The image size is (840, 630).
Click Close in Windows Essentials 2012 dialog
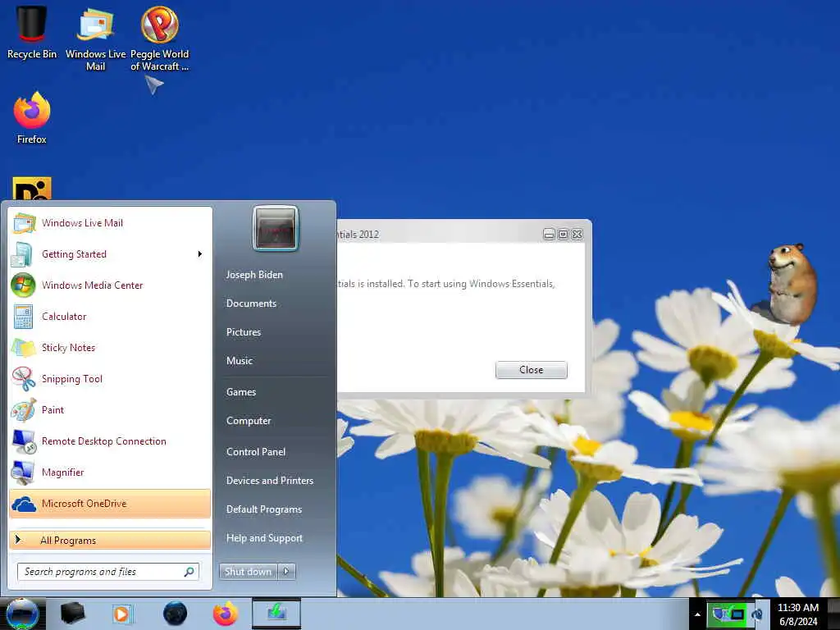click(532, 370)
